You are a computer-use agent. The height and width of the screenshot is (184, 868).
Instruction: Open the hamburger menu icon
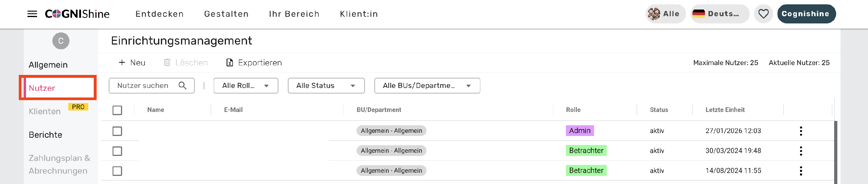click(x=32, y=14)
